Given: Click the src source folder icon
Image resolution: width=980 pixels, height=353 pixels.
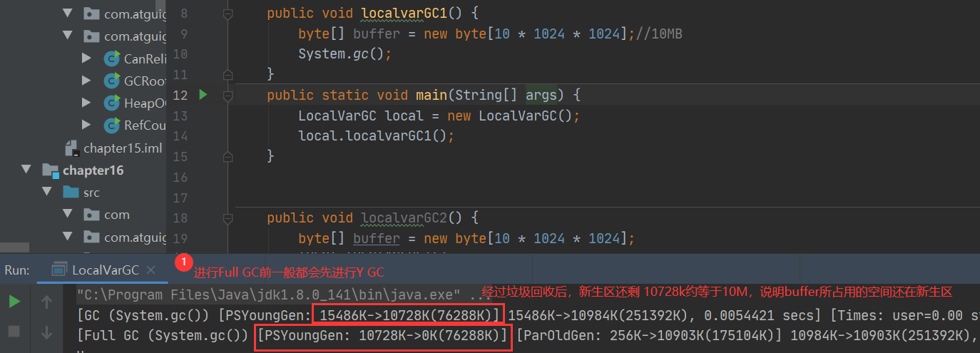Looking at the screenshot, I should click(71, 193).
